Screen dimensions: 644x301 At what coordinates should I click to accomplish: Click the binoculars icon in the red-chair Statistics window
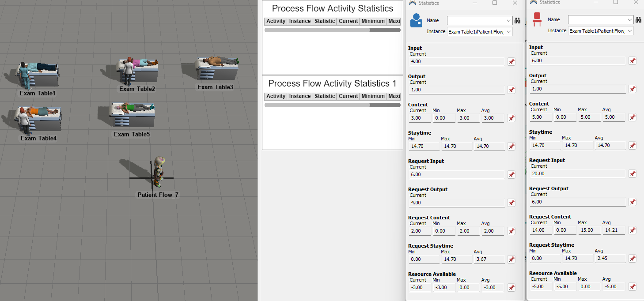point(638,19)
